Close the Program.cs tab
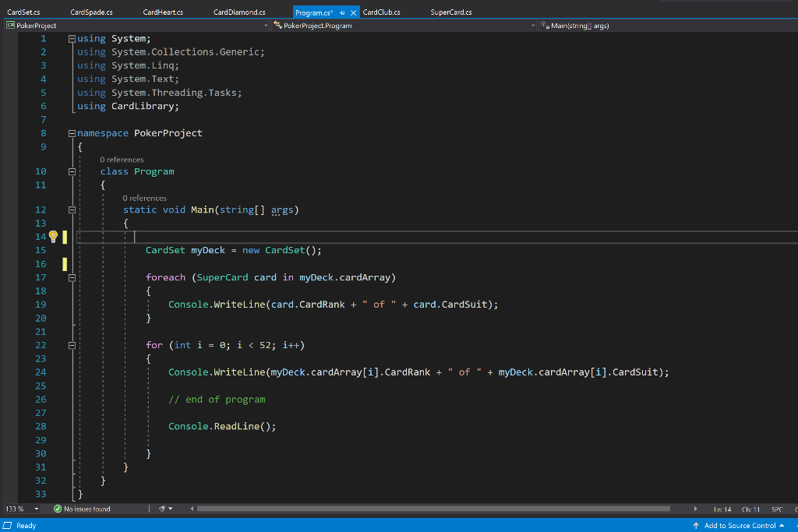Screen dimensions: 798x532 point(353,12)
